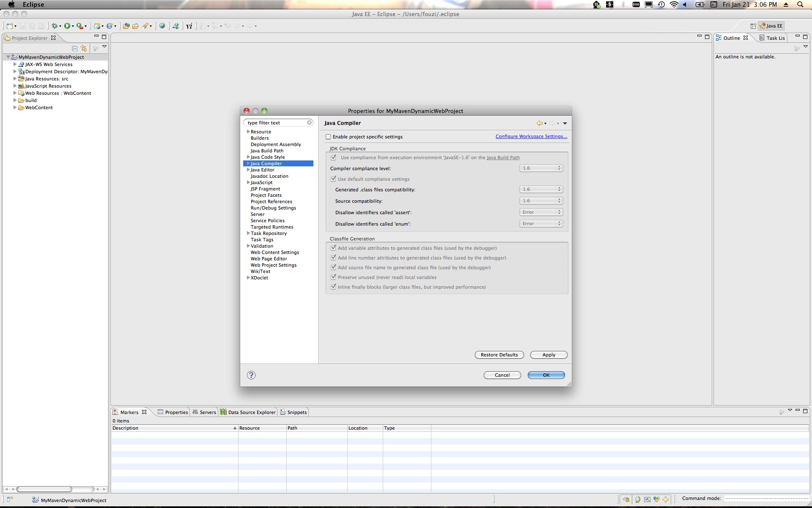Click the Java Build Path link
Viewport: 812px width, 508px height.
click(x=503, y=157)
